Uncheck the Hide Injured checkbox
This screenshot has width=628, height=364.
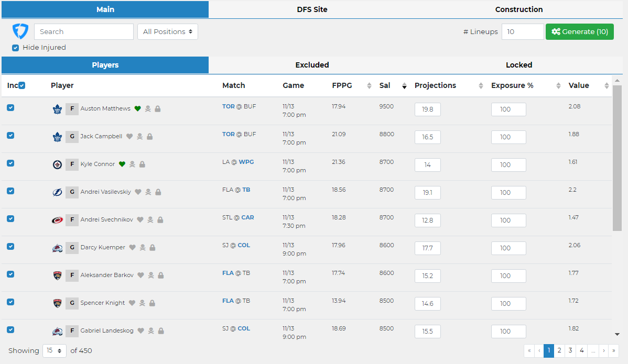(16, 48)
